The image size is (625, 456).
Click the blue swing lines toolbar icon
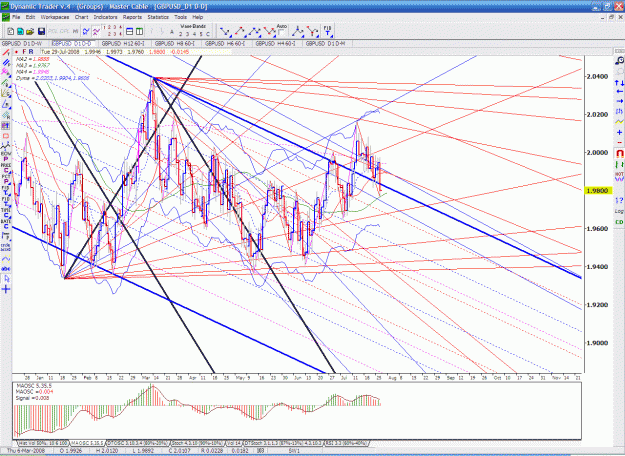86,31
